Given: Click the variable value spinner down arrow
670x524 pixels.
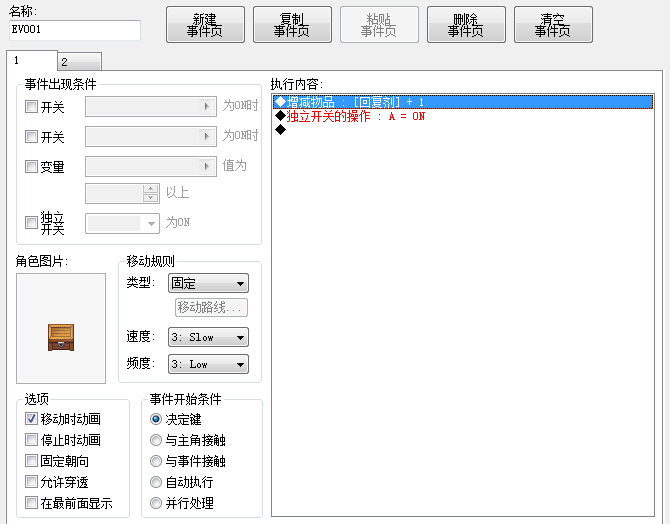Looking at the screenshot, I should [x=150, y=198].
